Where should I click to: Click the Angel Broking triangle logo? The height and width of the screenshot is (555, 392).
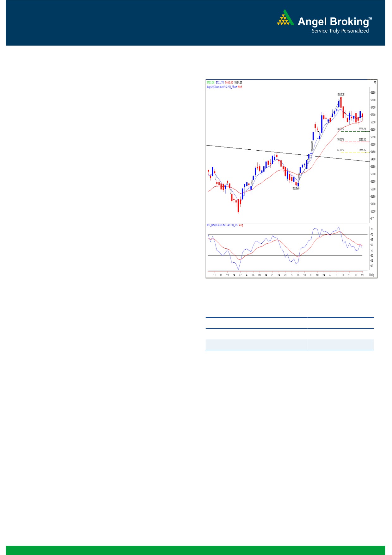(x=285, y=18)
